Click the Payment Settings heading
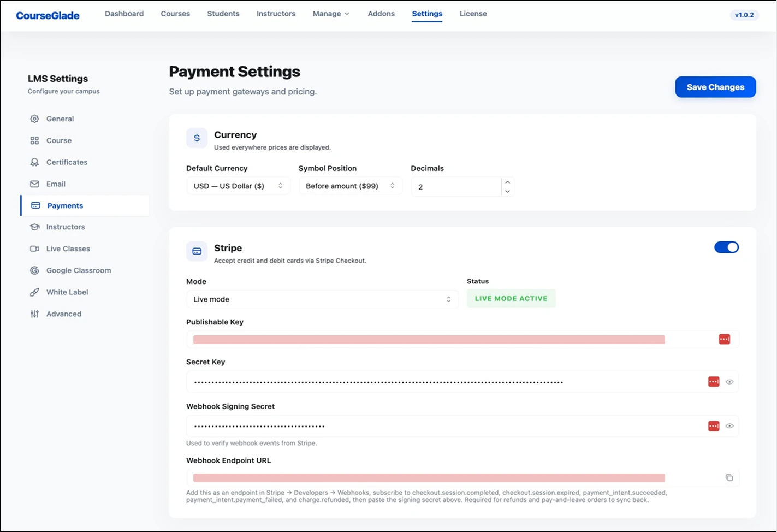Image resolution: width=777 pixels, height=532 pixels. click(x=235, y=72)
